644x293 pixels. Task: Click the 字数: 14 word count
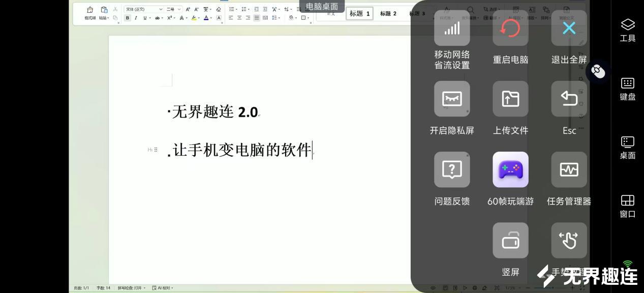coord(103,288)
